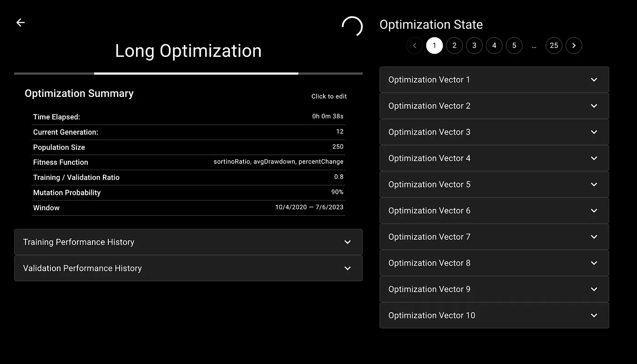Click the Window label

pyautogui.click(x=46, y=208)
